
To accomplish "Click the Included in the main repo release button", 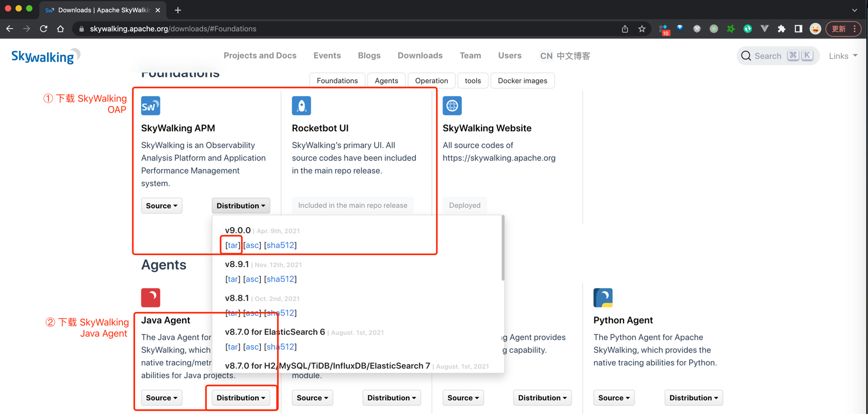I will click(352, 205).
